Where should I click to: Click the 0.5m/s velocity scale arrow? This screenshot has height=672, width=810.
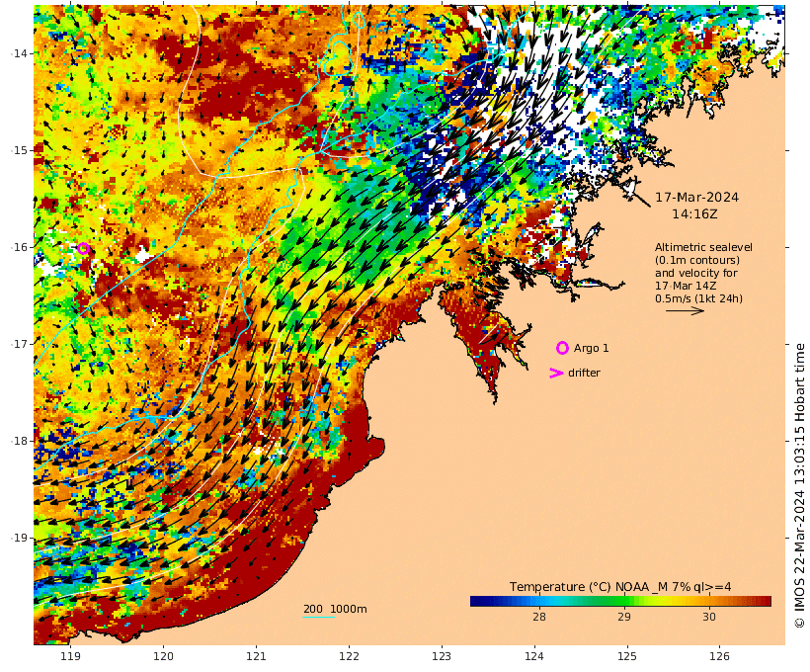click(685, 310)
